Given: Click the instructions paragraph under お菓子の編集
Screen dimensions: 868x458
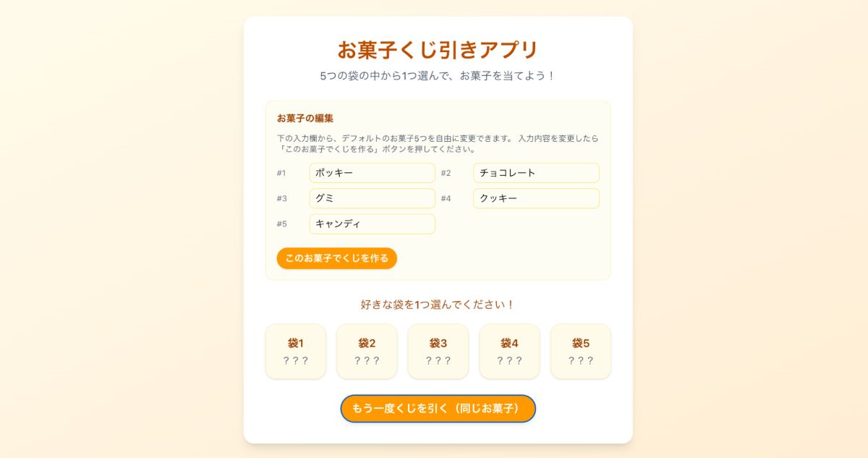Looking at the screenshot, I should point(438,143).
